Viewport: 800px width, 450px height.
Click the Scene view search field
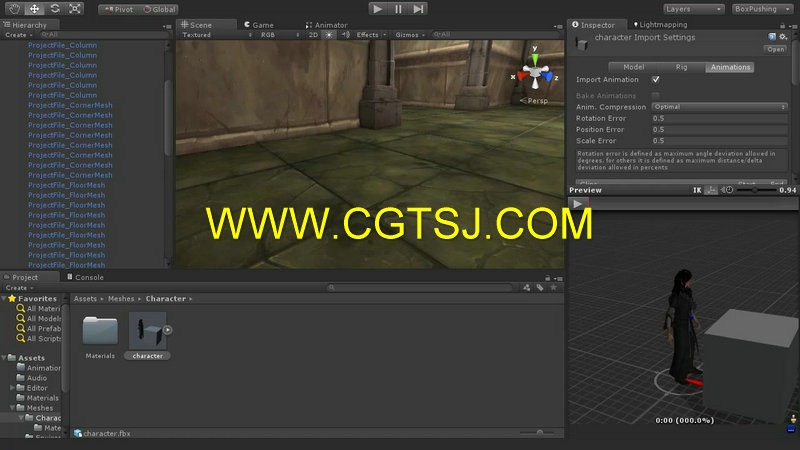click(495, 35)
